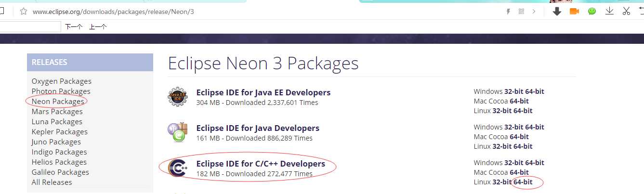Screen dimensions: 644x194
Task: Click the solid black download arrow icon
Action: (x=557, y=11)
